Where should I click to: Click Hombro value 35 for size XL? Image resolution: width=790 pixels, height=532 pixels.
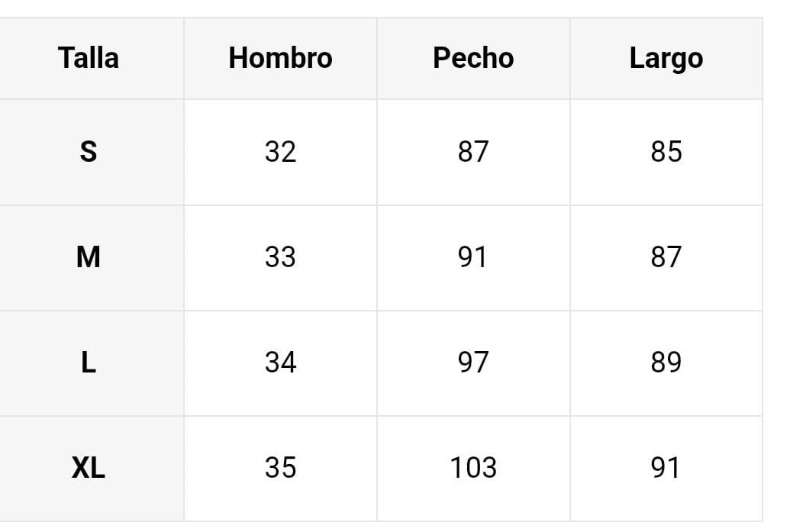[x=280, y=468]
